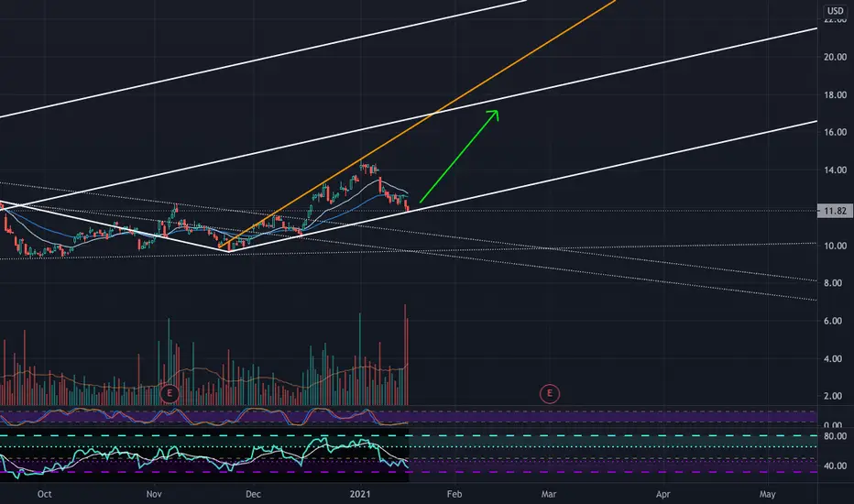Click the 6.00 price axis label
The height and width of the screenshot is (504, 854).
(x=833, y=321)
